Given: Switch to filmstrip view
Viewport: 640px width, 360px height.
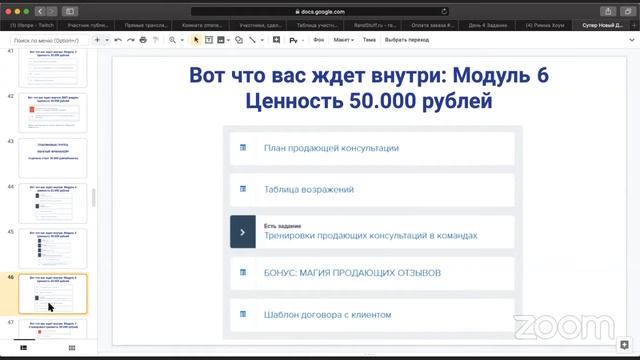Looking at the screenshot, I should tap(24, 348).
